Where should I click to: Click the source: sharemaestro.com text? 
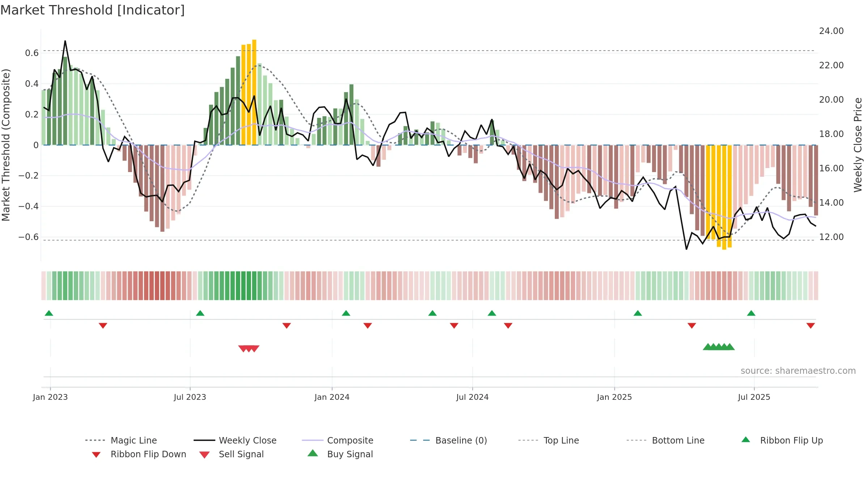click(x=798, y=371)
